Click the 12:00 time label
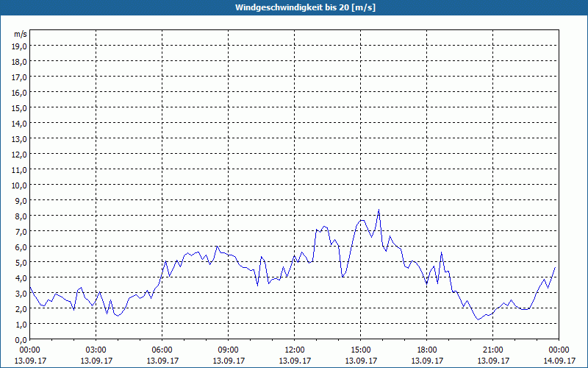 click(x=295, y=350)
